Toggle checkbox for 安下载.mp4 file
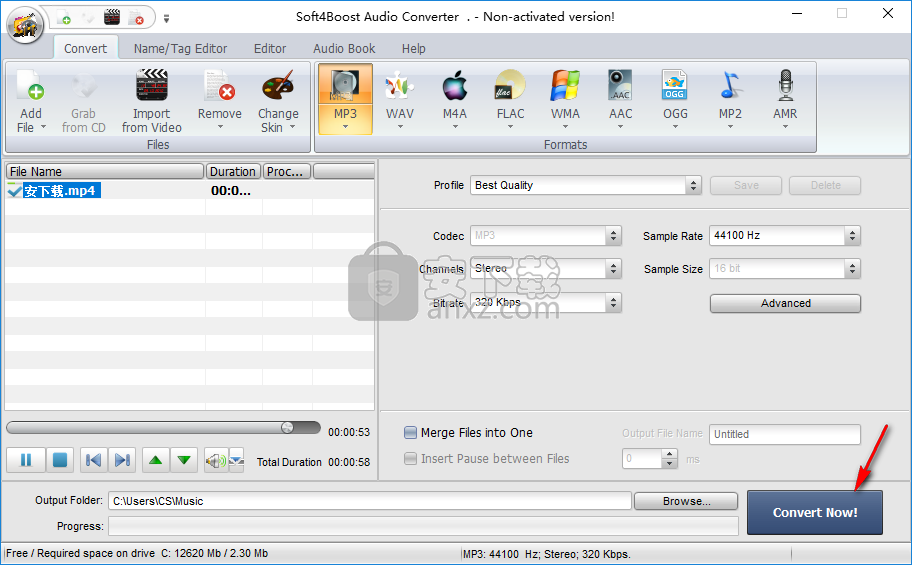Screen dimensions: 912x565 (14, 190)
